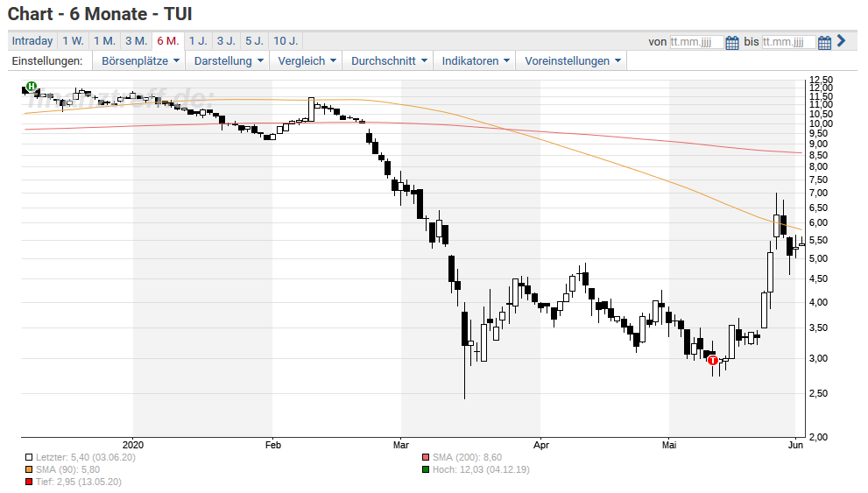Viewport: 868px width, 493px height.
Task: Click the 'Feb' axis label
Action: click(273, 445)
